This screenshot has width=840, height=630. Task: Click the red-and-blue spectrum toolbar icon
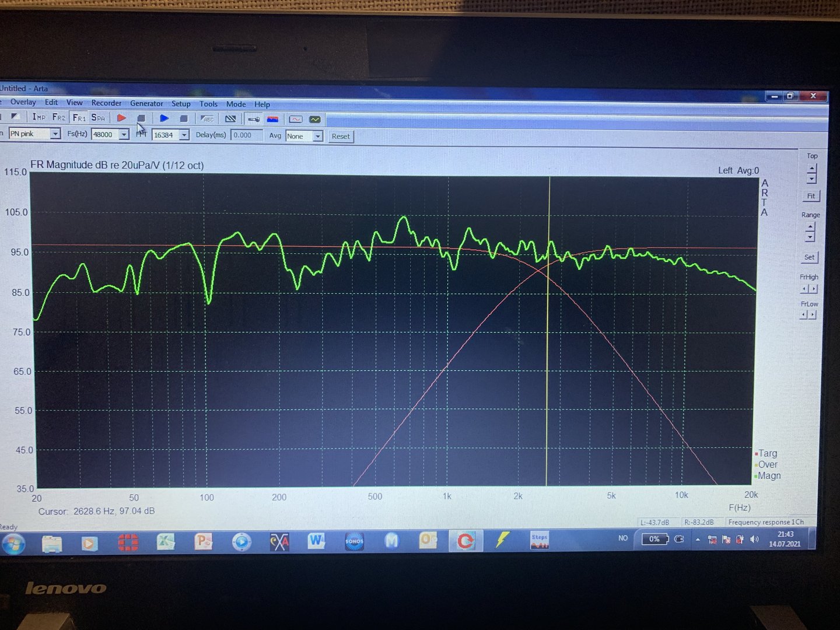[272, 119]
